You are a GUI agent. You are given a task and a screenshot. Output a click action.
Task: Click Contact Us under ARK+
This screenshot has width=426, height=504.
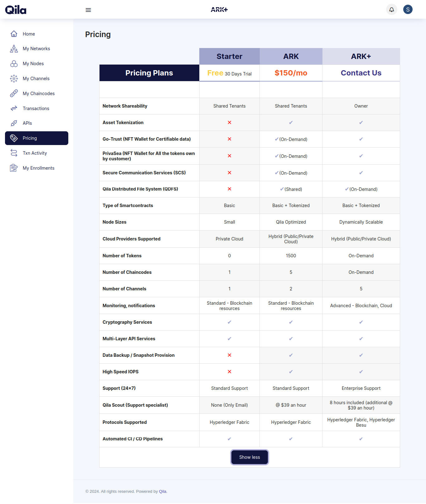click(361, 73)
